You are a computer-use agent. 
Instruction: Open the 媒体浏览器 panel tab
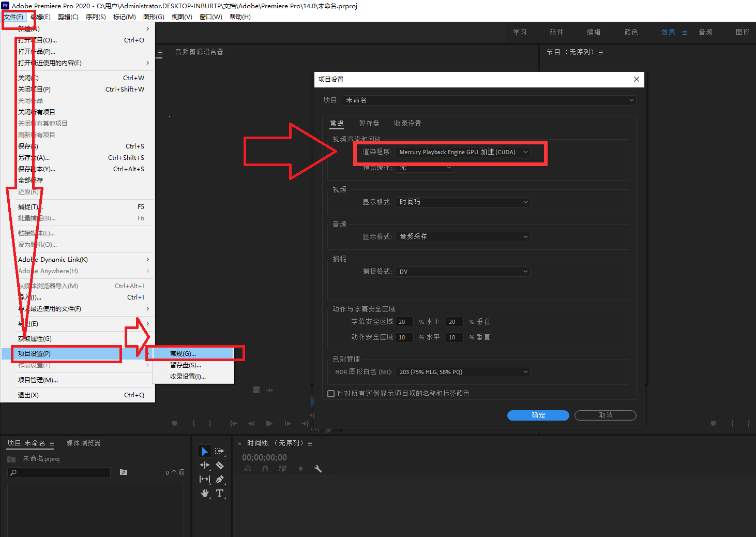pyautogui.click(x=83, y=443)
